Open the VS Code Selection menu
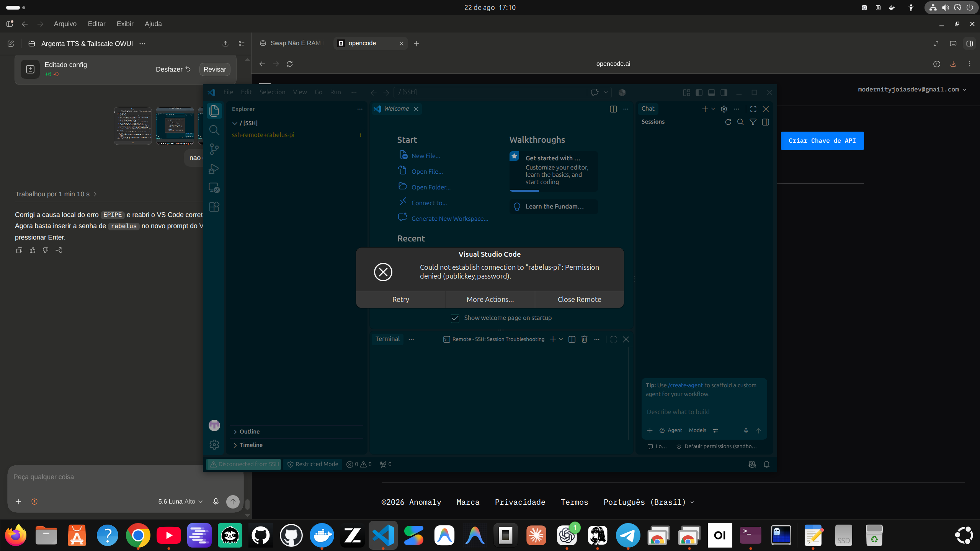Viewport: 980px width, 551px height. pyautogui.click(x=272, y=92)
